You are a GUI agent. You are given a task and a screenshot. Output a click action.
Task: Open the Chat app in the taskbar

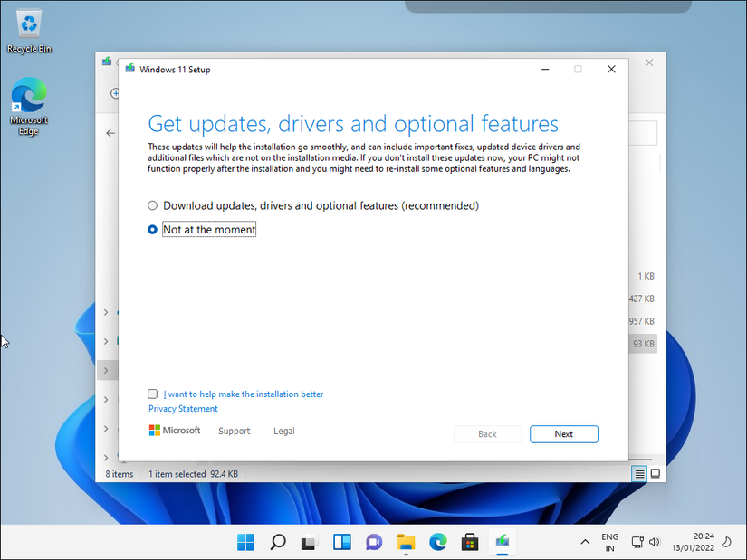(x=374, y=542)
